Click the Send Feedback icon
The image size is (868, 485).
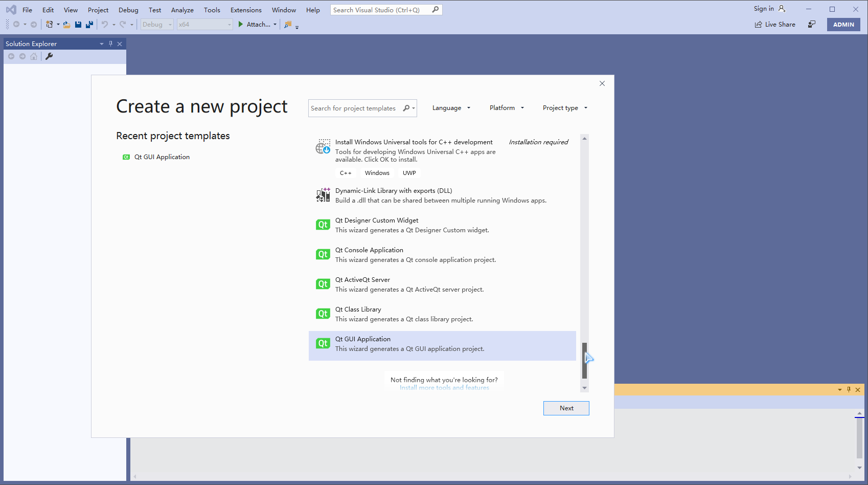point(812,24)
